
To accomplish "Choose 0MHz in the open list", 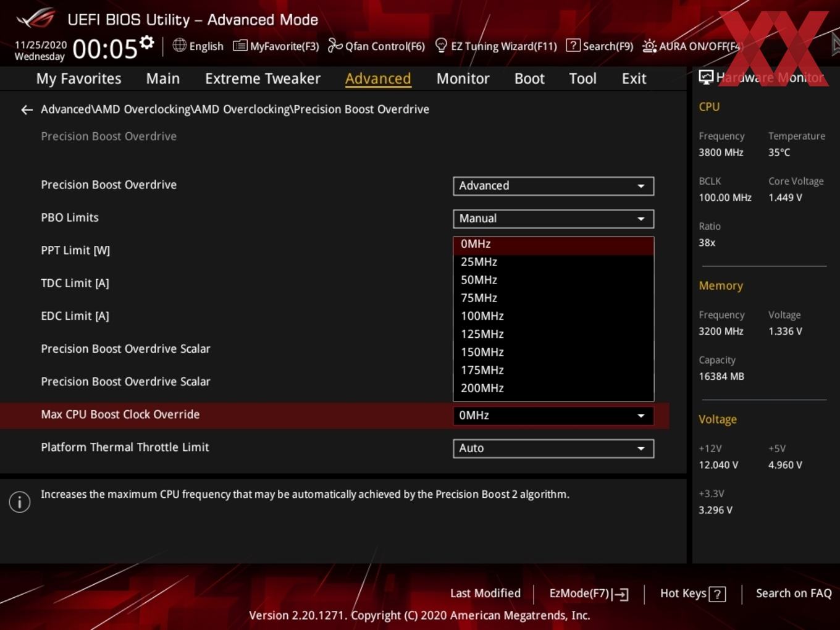I will (x=553, y=245).
